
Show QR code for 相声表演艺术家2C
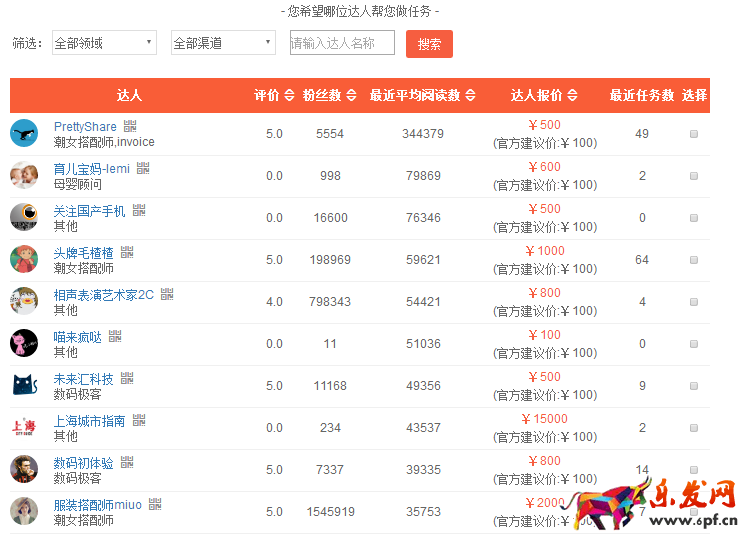click(x=167, y=294)
